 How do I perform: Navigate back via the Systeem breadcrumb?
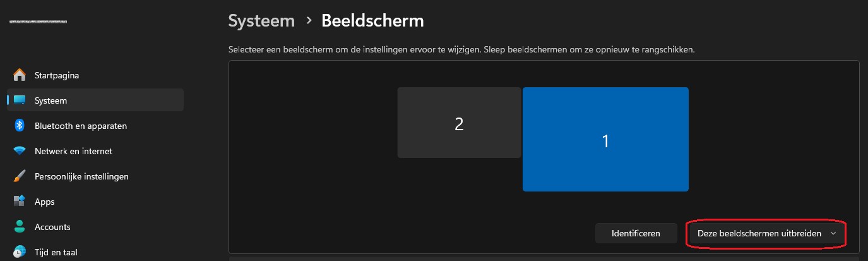pos(261,21)
